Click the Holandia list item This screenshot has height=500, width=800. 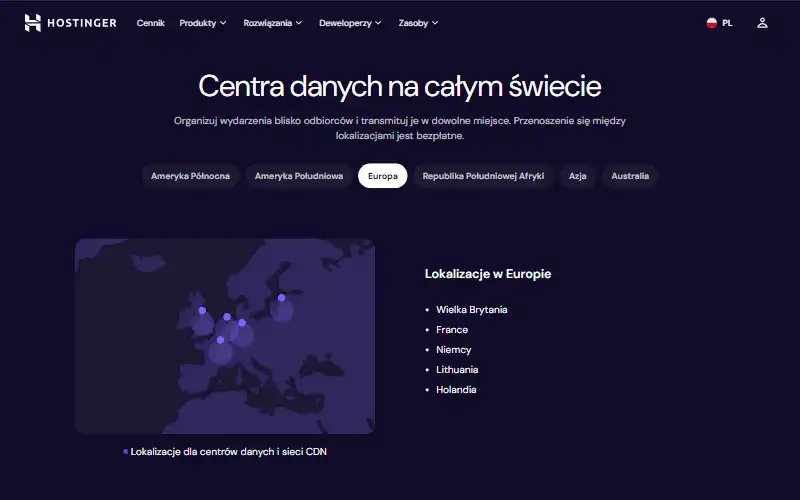456,389
